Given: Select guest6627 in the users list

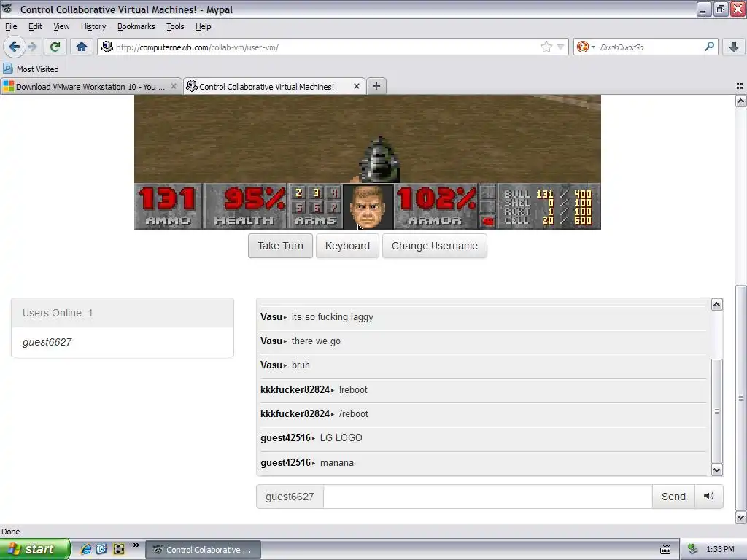Looking at the screenshot, I should [x=47, y=342].
